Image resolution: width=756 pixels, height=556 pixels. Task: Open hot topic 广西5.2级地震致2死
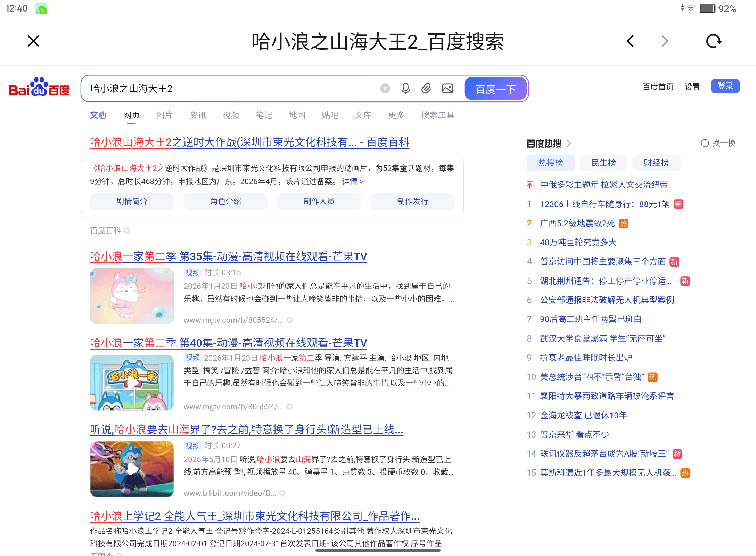pyautogui.click(x=577, y=223)
